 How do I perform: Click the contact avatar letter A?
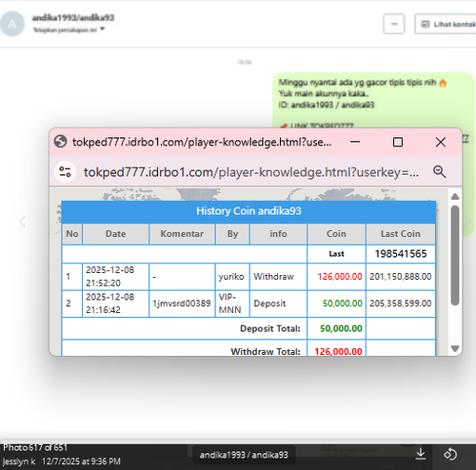pos(12,24)
